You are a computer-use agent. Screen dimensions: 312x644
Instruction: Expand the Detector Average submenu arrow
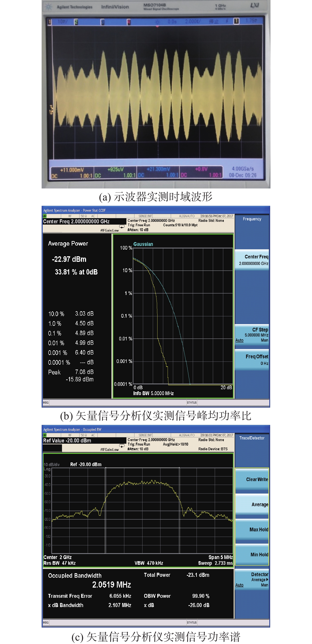267,580
